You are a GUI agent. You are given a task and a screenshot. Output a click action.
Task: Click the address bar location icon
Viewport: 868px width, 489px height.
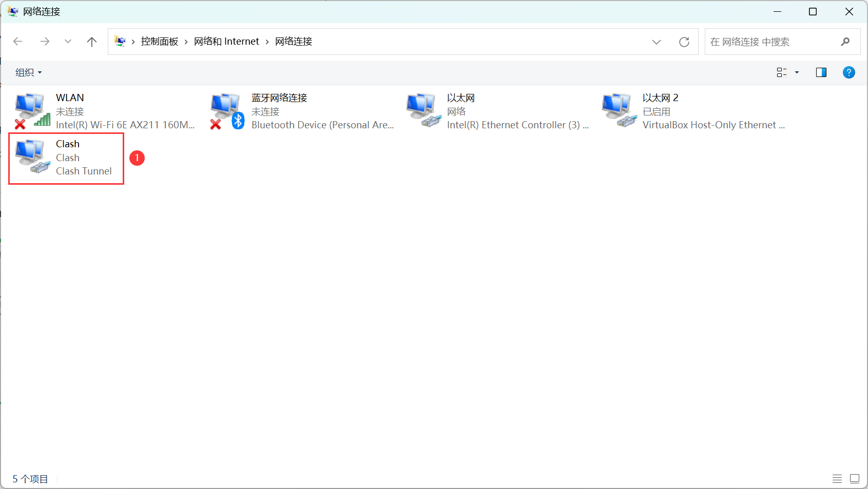tap(120, 42)
